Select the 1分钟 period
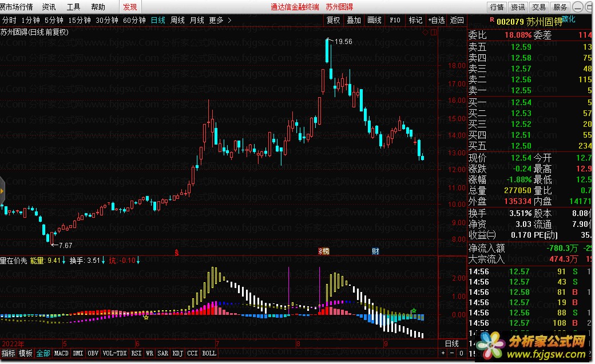This screenshot has width=595, height=364. pos(30,20)
